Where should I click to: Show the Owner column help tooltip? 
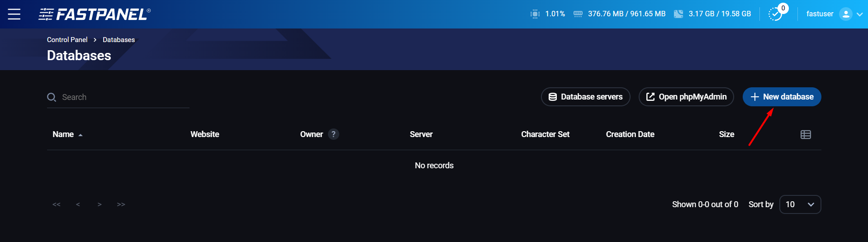(333, 134)
